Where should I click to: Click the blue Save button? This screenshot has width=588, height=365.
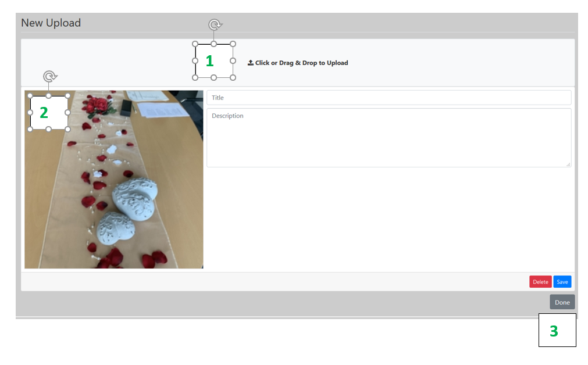coord(562,282)
